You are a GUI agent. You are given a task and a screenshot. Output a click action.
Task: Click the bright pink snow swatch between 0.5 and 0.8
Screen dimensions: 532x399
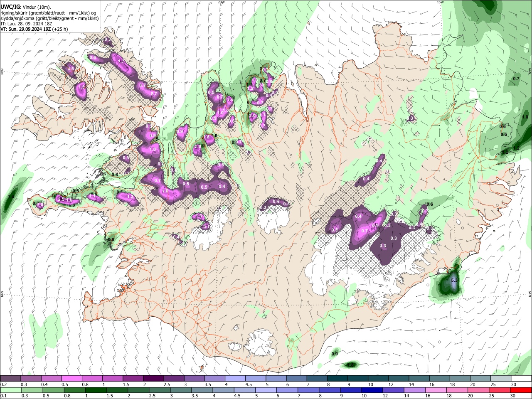(71, 379)
